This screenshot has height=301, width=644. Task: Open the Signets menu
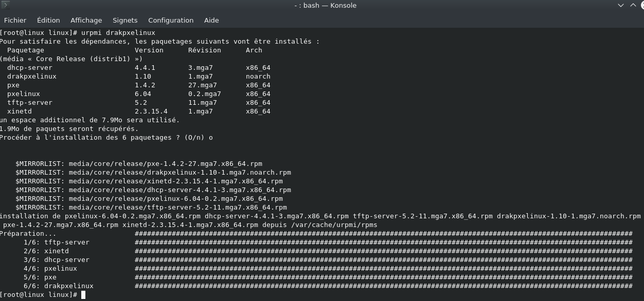(x=125, y=20)
